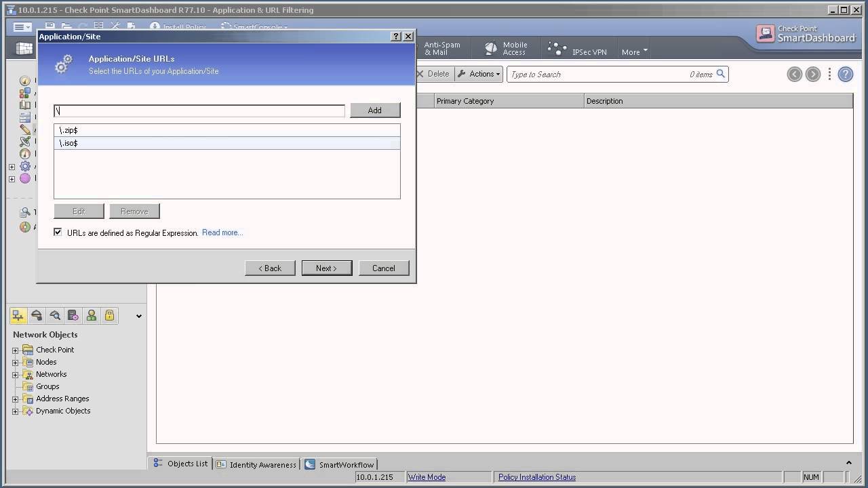
Task: Select the VPN Communities padlock tab icon
Action: tap(109, 316)
